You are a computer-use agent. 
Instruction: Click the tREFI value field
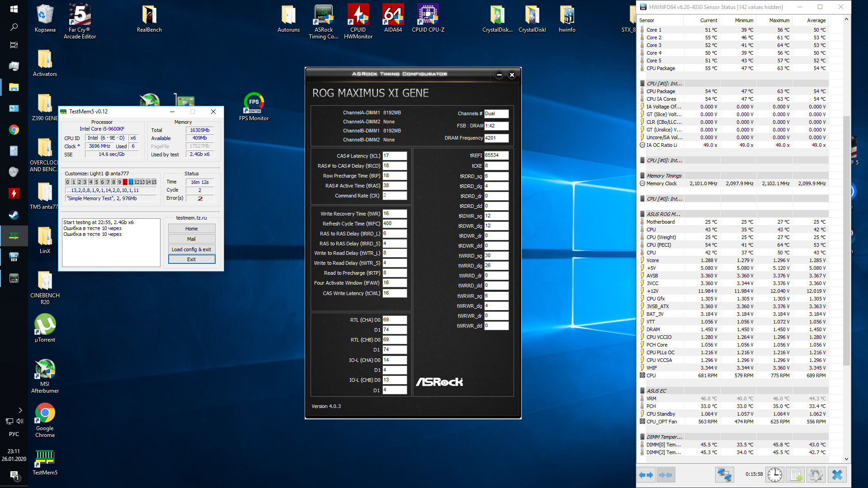[x=496, y=155]
